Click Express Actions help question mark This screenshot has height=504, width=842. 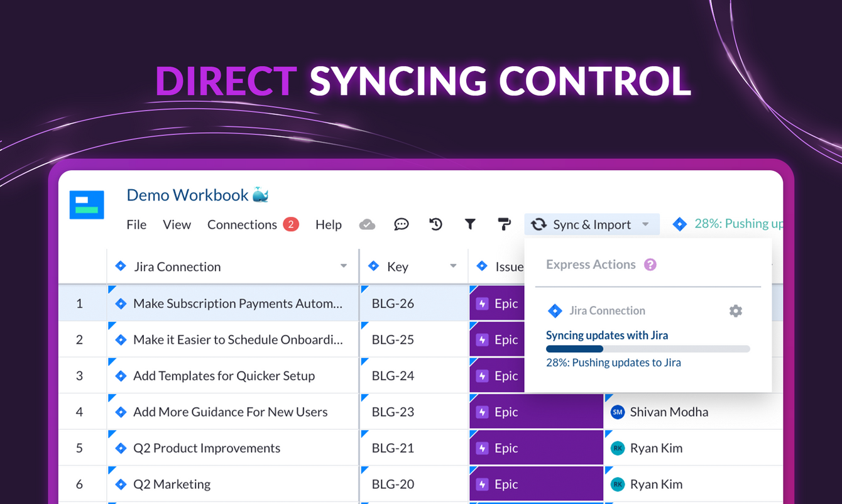coord(650,265)
